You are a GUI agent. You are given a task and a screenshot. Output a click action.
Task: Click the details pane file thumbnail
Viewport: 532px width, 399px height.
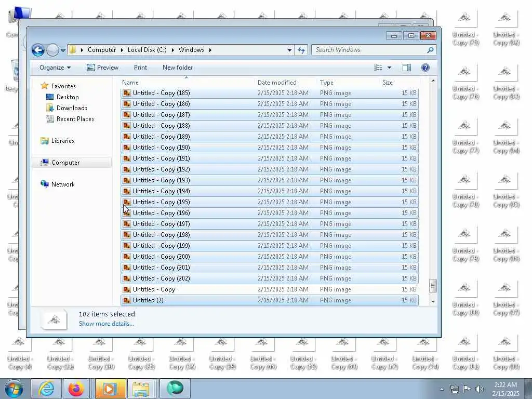(54, 320)
